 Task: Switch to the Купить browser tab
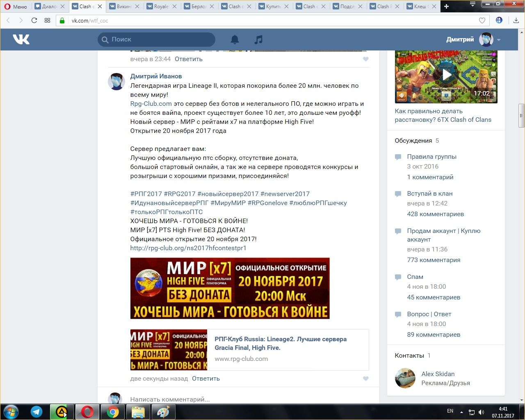tap(273, 7)
